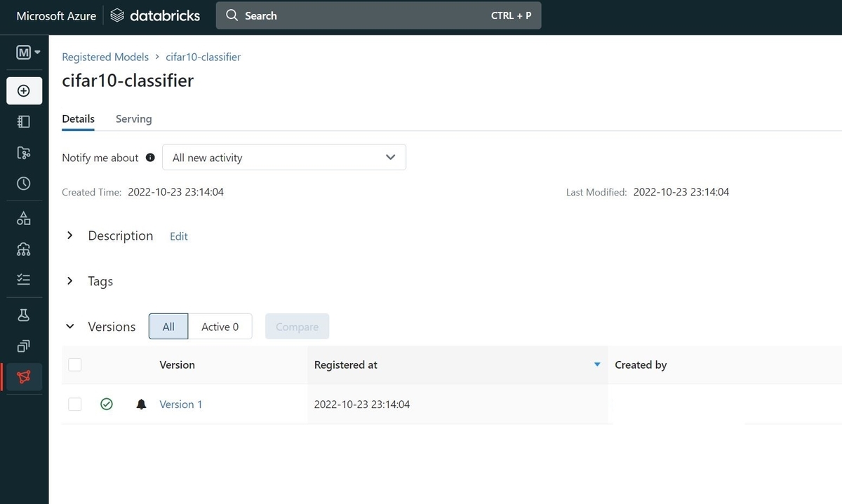Click Version 1 registered timestamp cell
The image size is (842, 504).
pyautogui.click(x=362, y=404)
